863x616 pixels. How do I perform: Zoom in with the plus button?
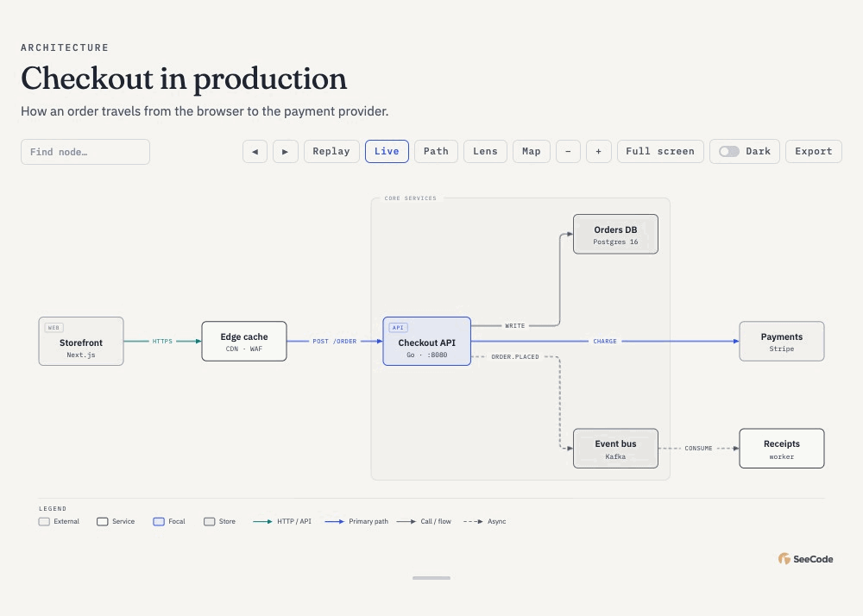598,151
